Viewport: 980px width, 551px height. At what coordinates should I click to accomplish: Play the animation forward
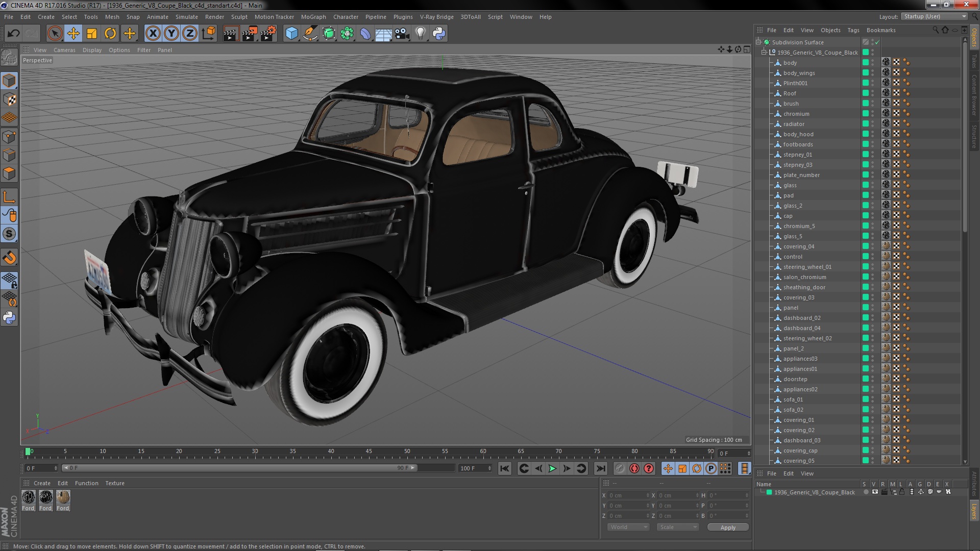tap(552, 468)
